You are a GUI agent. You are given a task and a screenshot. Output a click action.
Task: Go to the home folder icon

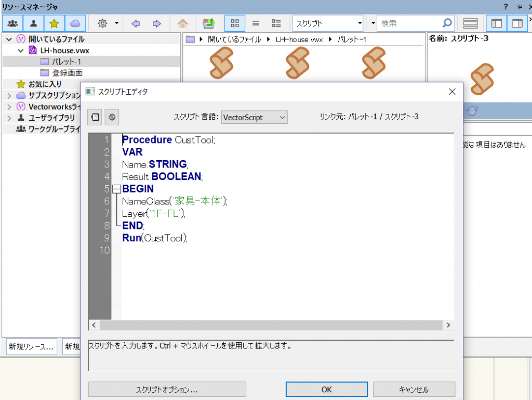182,23
